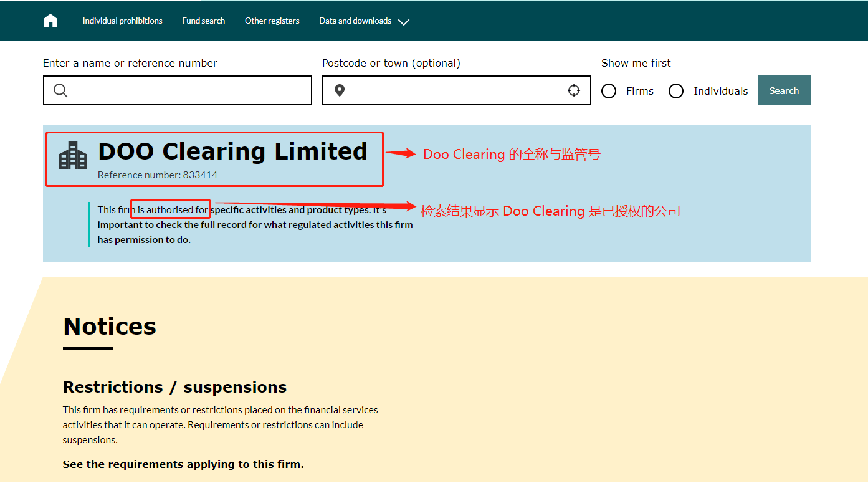The image size is (868, 493).
Task: Select the Individuals radio button
Action: point(676,90)
